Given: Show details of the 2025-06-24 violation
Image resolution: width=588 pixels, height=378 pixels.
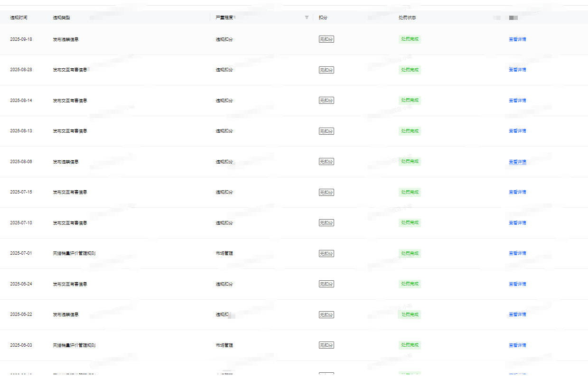Looking at the screenshot, I should pos(517,284).
